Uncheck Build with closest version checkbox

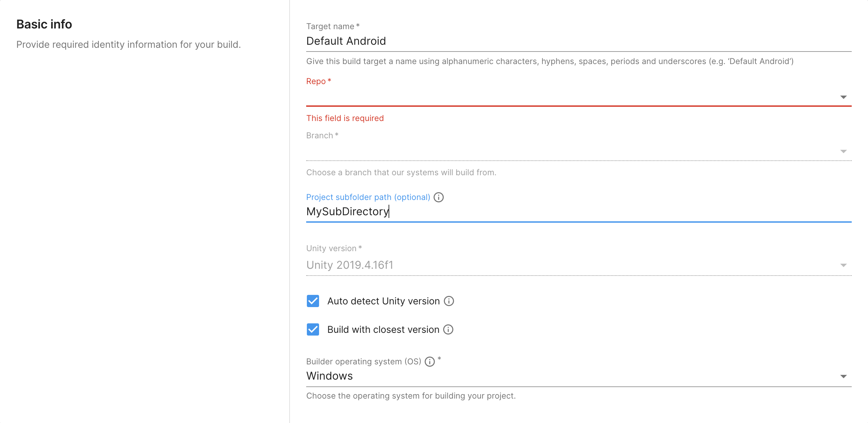(x=313, y=329)
